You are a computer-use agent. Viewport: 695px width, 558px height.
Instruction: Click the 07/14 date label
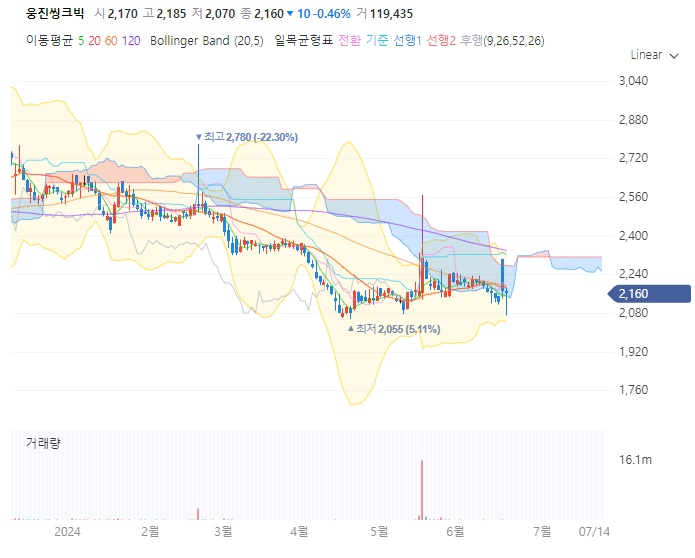pos(594,531)
